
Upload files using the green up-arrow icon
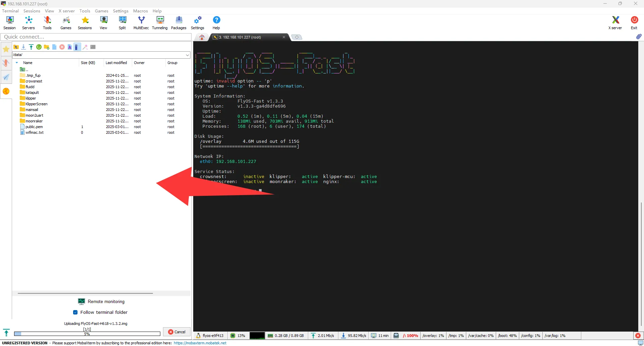point(31,47)
